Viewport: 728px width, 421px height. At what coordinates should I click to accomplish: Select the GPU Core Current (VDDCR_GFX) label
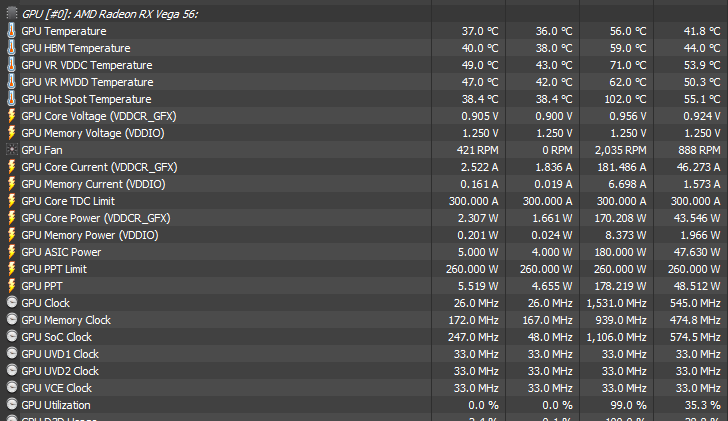(99, 167)
